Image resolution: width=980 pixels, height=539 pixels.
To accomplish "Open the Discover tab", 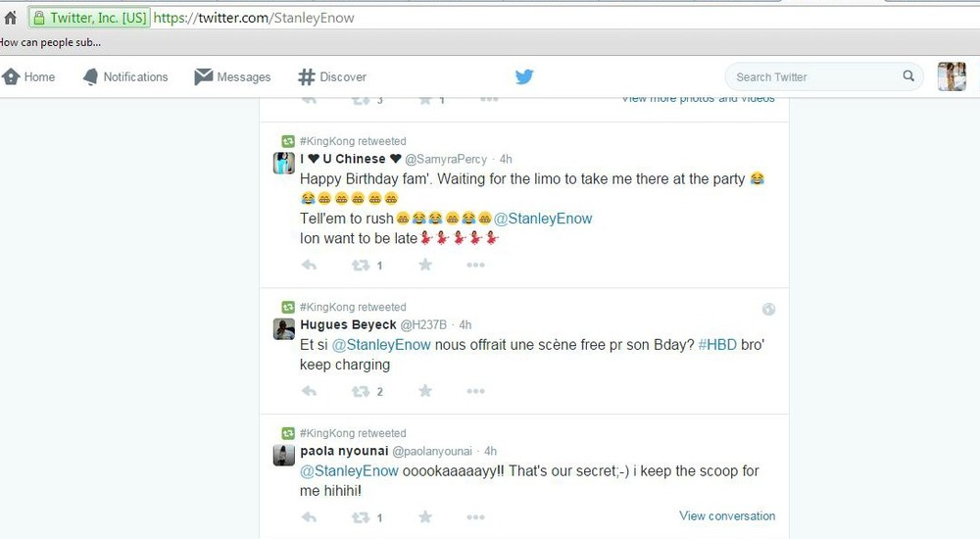I will point(332,76).
